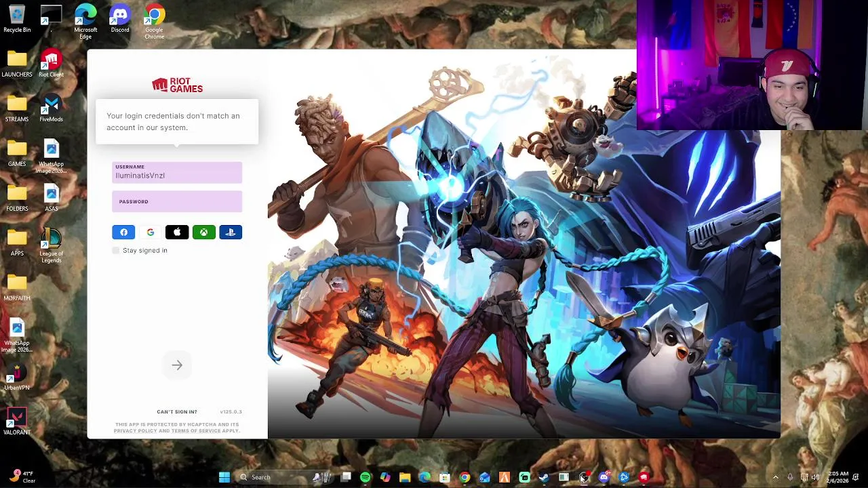This screenshot has width=868, height=488.
Task: Open the MØRFAITH desktop folder
Action: tap(17, 287)
